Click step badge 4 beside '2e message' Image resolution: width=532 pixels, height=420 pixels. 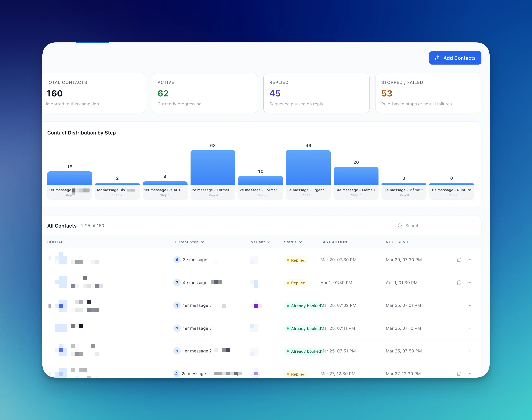(x=176, y=374)
